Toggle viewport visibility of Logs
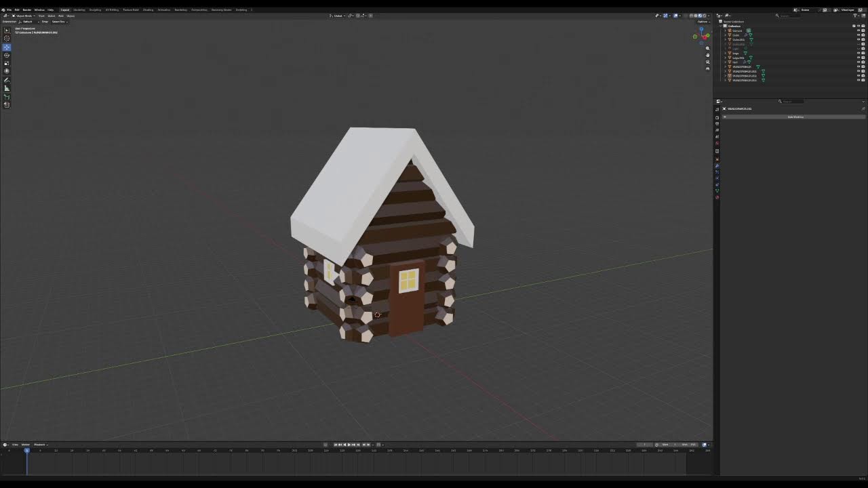 tap(859, 53)
